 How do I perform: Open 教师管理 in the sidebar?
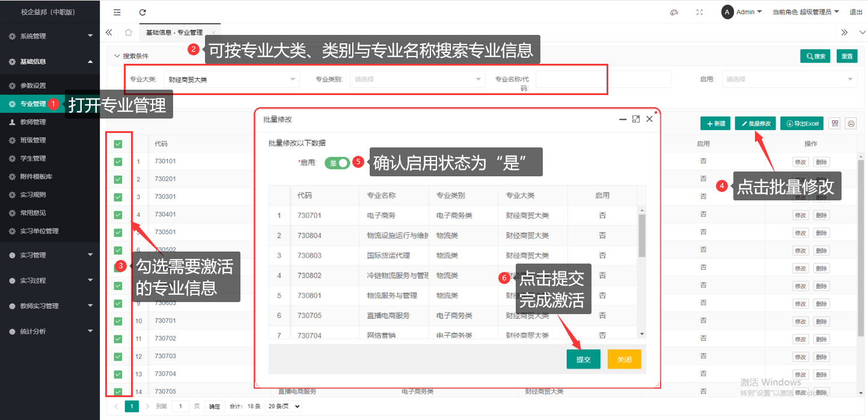pyautogui.click(x=33, y=122)
